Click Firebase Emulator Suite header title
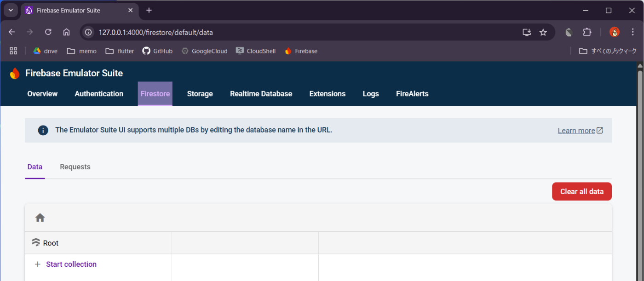 (x=74, y=73)
